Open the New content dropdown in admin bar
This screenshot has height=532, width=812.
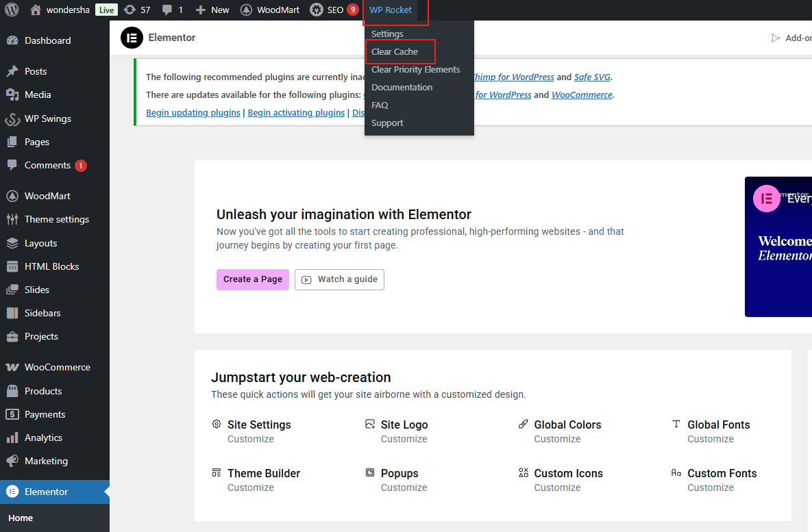212,10
